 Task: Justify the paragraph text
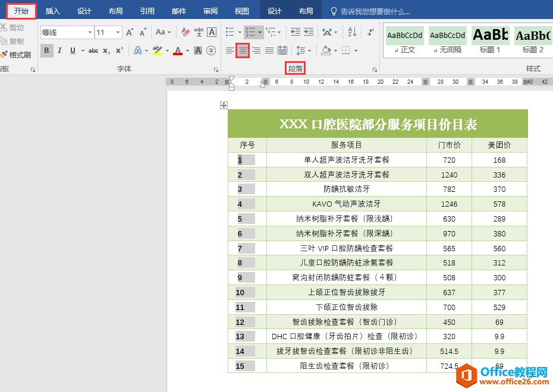point(269,50)
